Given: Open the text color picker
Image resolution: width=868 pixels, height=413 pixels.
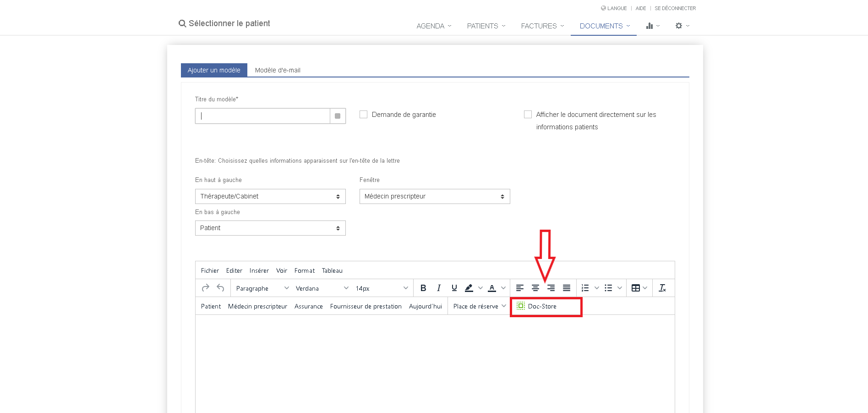Looking at the screenshot, I should click(x=492, y=288).
